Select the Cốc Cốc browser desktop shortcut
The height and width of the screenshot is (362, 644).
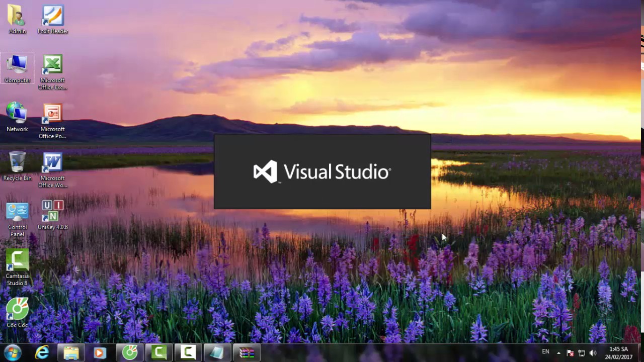tap(17, 313)
